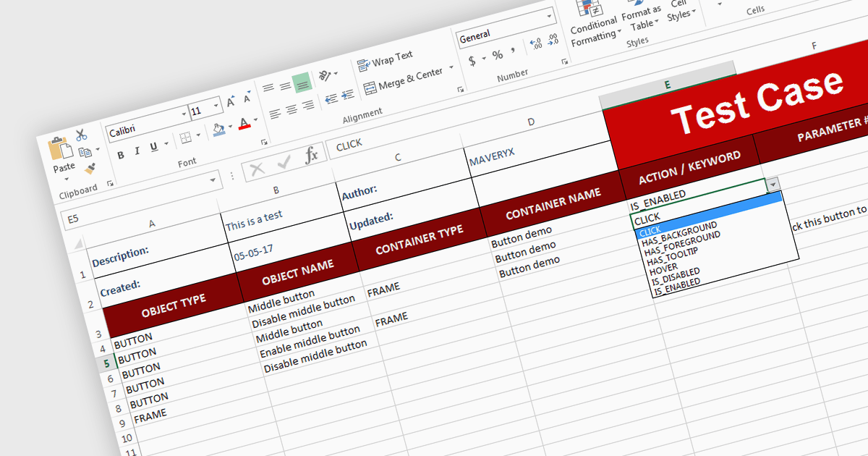Select HAS_FOREGROUND from the dropdown list
This screenshot has width=868, height=456.
click(x=681, y=245)
